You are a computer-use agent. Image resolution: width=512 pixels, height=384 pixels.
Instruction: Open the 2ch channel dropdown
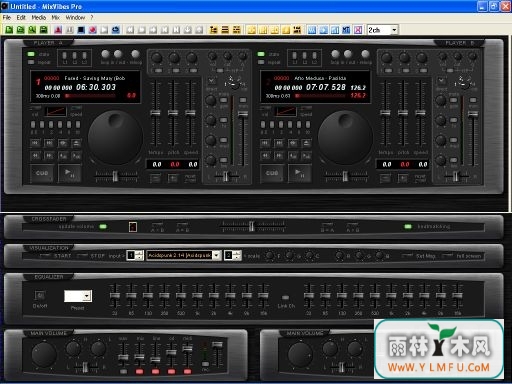394,30
